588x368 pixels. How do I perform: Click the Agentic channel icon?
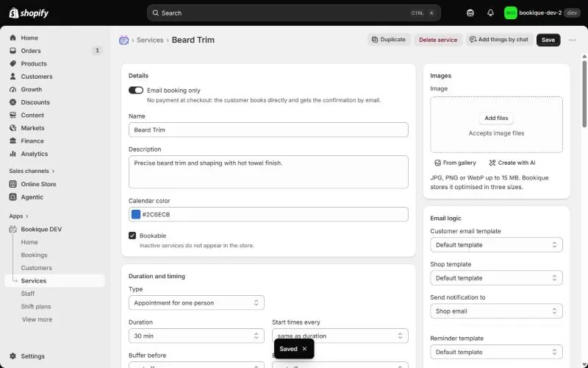[13, 197]
